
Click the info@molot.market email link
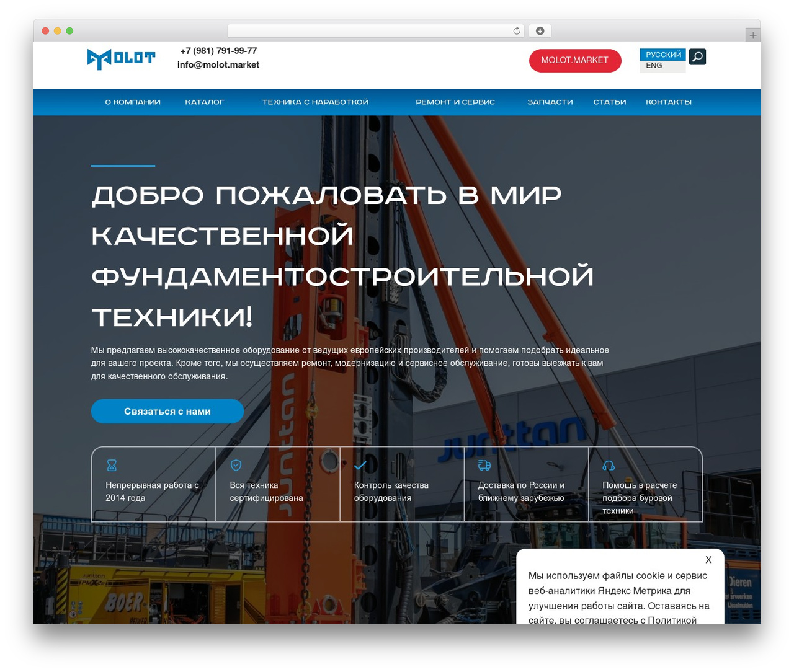coord(218,64)
